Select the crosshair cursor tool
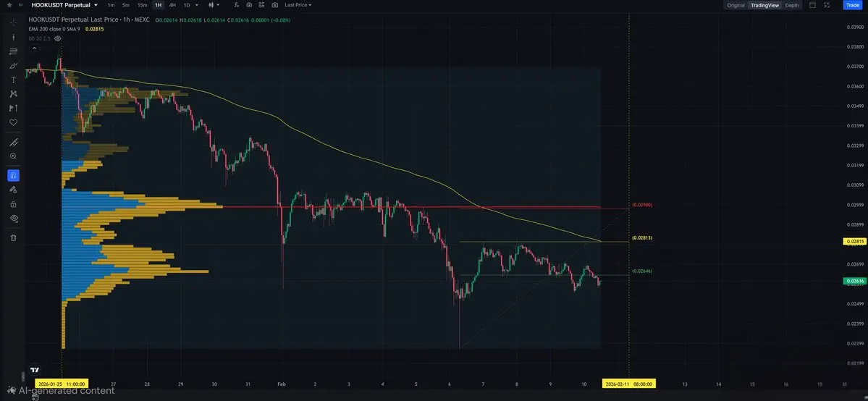Image resolution: width=868 pixels, height=401 pixels. (14, 22)
